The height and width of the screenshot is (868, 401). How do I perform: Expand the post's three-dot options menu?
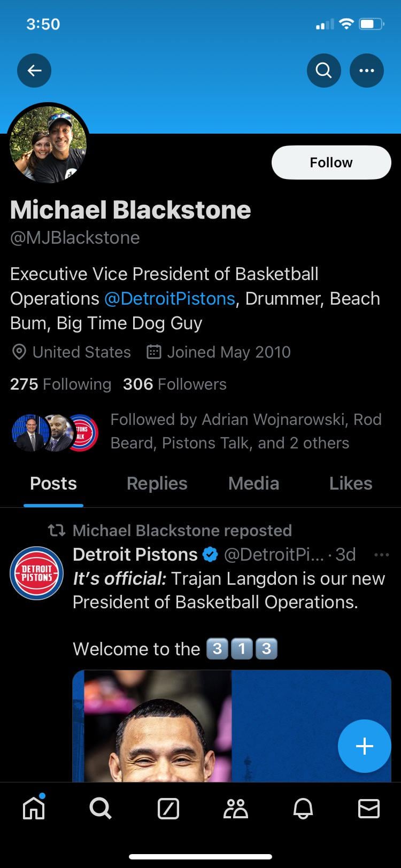(x=382, y=555)
